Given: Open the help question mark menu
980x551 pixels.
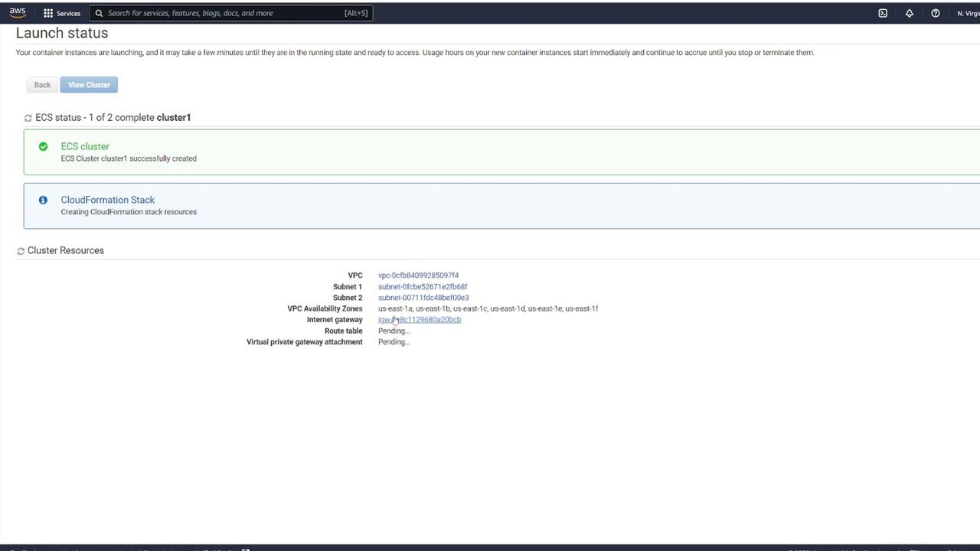Looking at the screenshot, I should point(936,13).
